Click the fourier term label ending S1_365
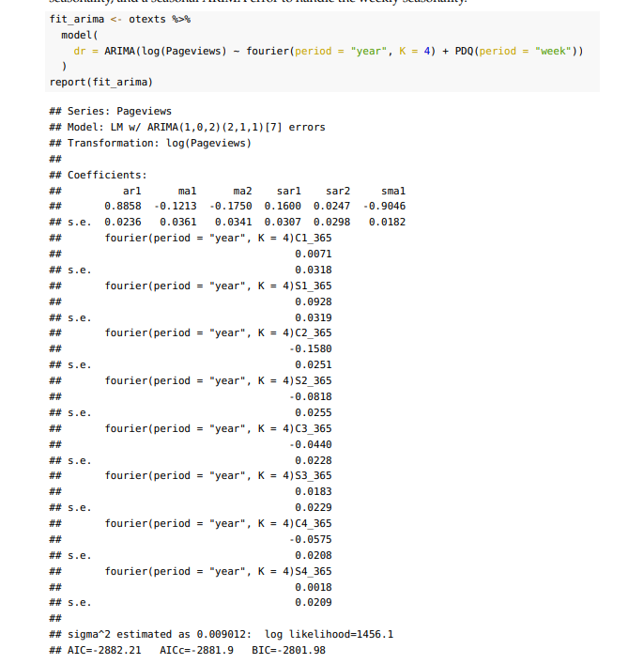The image size is (644, 664). pos(218,286)
